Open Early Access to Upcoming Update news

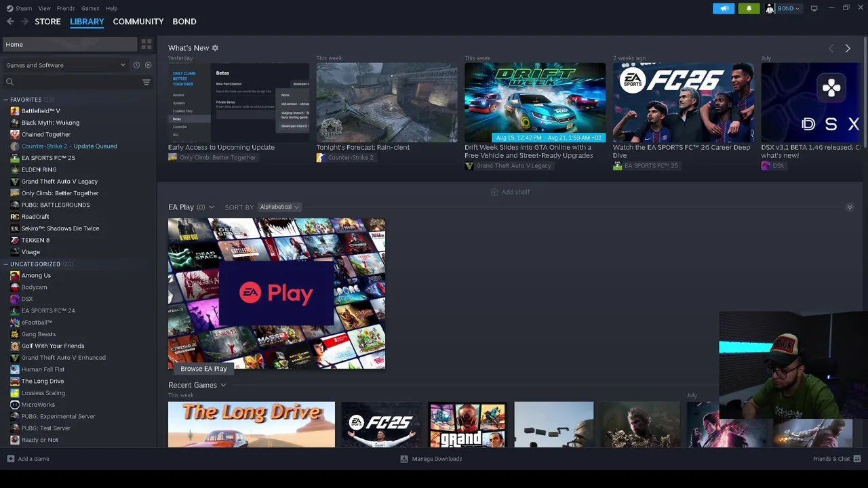(239, 102)
